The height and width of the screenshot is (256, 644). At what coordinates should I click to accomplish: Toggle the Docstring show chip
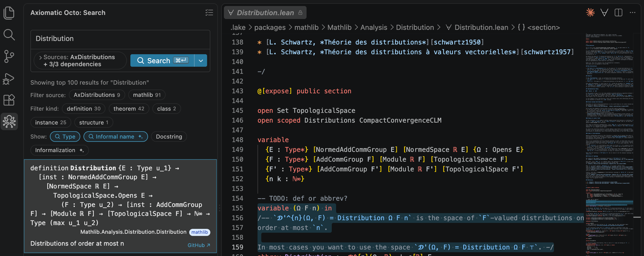(x=169, y=137)
